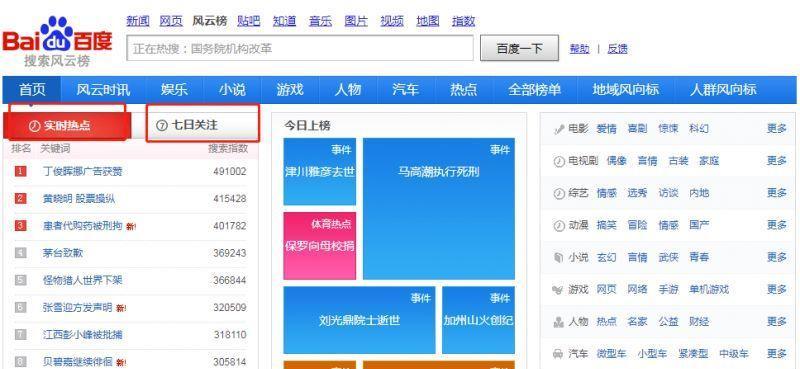Viewport: 800px width, 369px height.
Task: Open 游戏 in the blue navigation bar
Action: click(x=290, y=90)
